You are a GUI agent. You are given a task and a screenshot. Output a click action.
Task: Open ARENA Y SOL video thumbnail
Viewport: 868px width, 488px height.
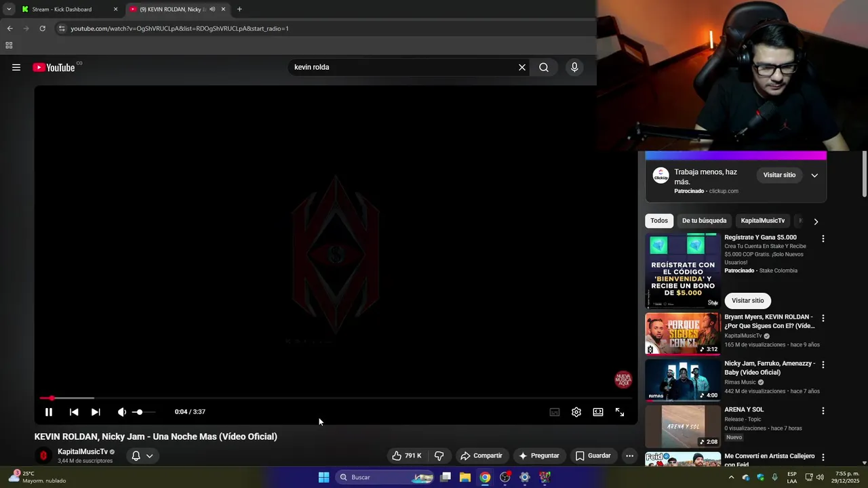point(683,426)
